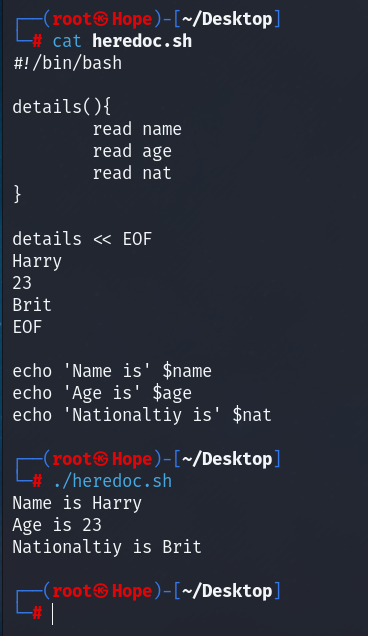Click the output line 'Name is Harry'
The image size is (368, 636).
click(77, 503)
